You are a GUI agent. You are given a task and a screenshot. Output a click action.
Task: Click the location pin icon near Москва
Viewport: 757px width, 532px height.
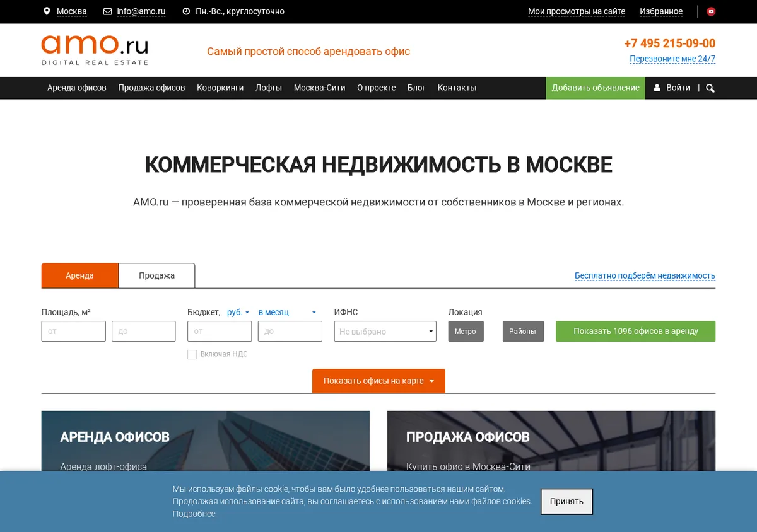(47, 11)
